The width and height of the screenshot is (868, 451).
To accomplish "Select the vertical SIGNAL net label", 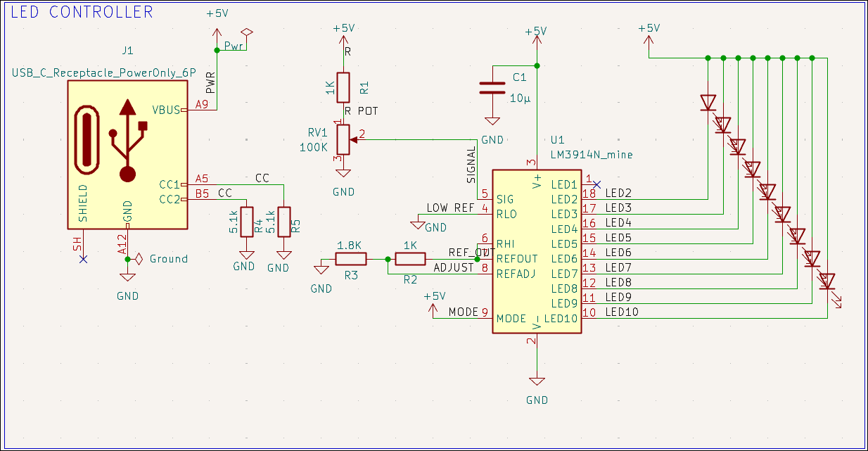I will (471, 165).
